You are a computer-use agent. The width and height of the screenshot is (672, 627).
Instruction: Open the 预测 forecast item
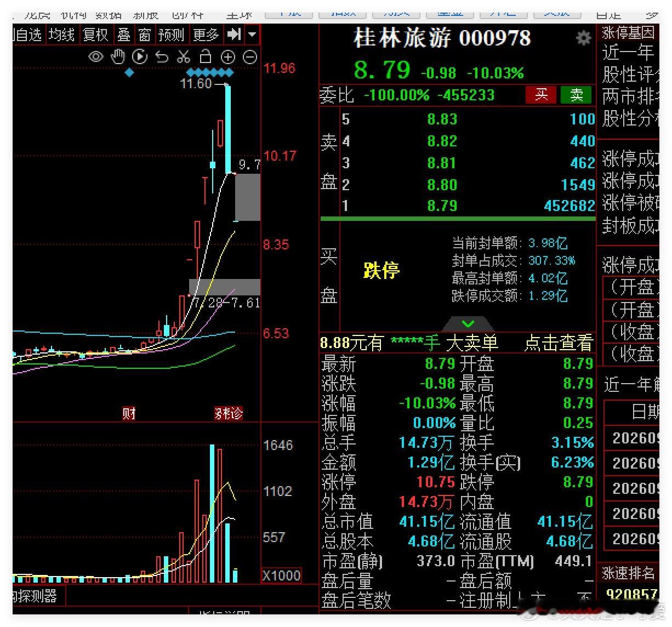171,35
